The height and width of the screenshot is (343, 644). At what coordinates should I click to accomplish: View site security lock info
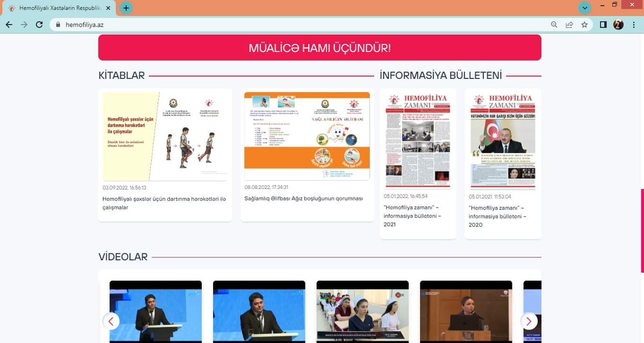58,25
